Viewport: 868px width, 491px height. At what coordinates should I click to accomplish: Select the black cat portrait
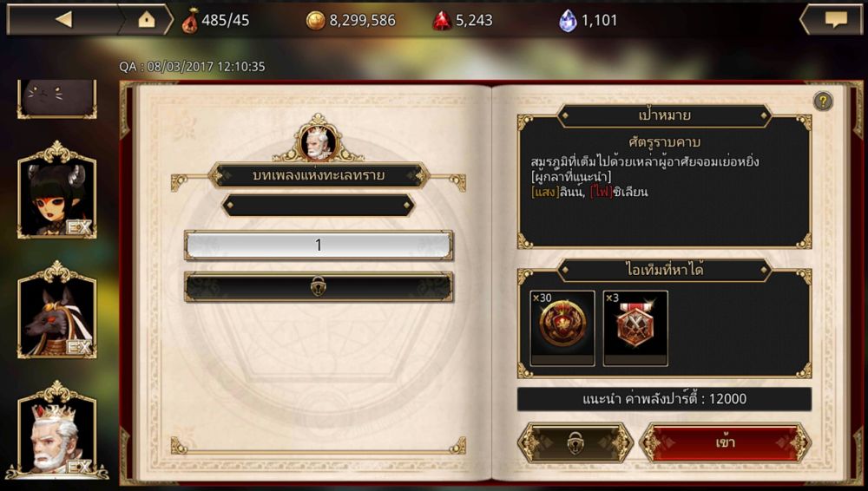(x=57, y=98)
